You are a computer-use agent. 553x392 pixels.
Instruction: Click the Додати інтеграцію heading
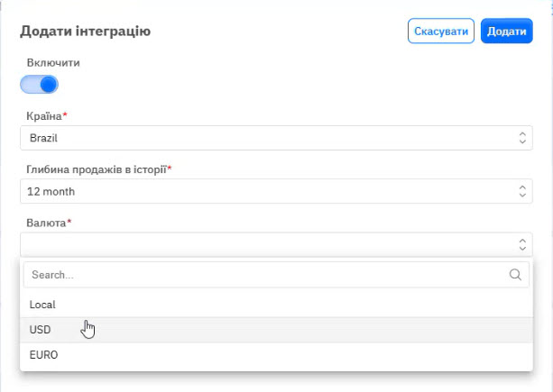click(x=85, y=32)
